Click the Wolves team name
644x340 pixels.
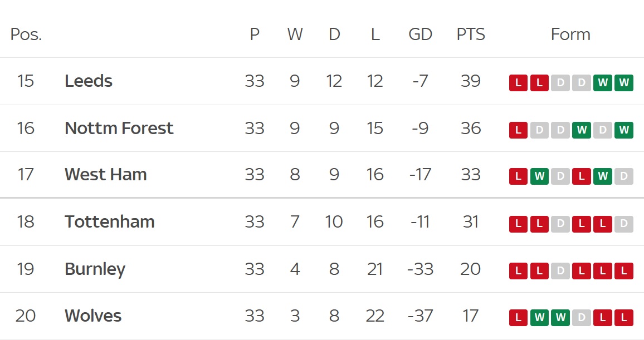pos(93,316)
